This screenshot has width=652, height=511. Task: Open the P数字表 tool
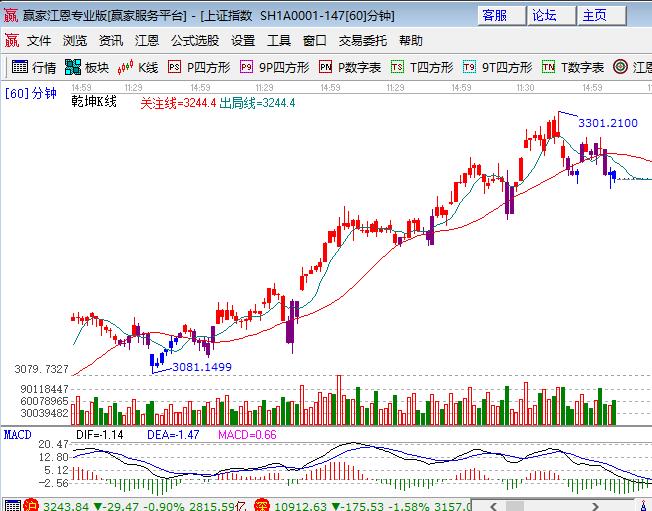(x=350, y=68)
